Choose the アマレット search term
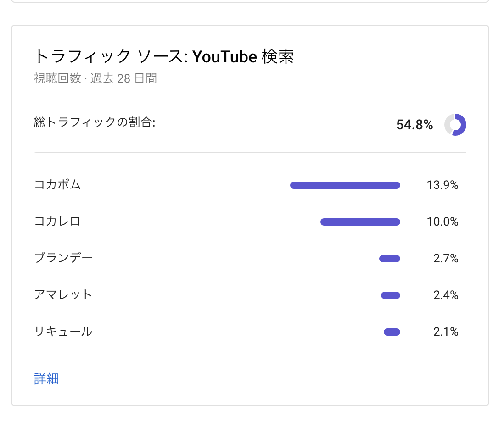Image resolution: width=504 pixels, height=421 pixels. [x=63, y=295]
